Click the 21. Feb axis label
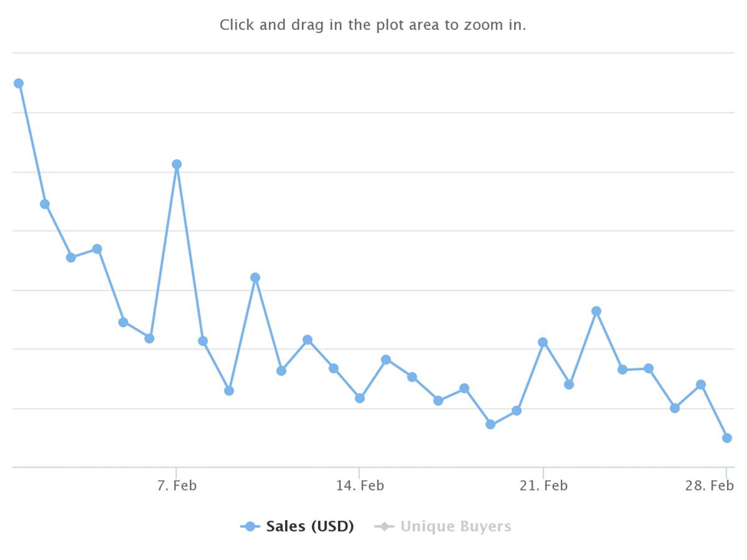 [543, 486]
